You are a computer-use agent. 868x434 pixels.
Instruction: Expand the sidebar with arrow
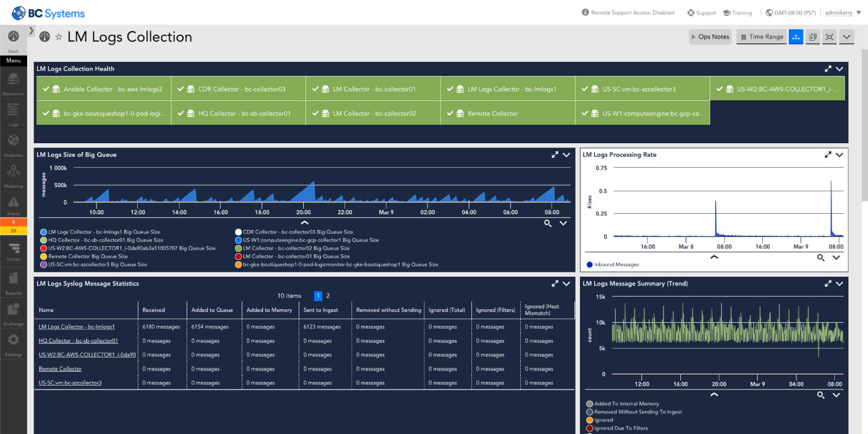coord(31,31)
